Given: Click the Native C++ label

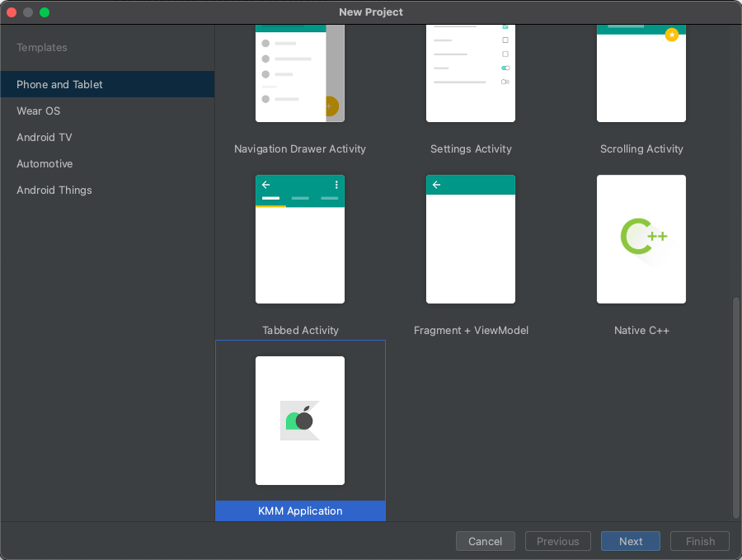Looking at the screenshot, I should [641, 330].
